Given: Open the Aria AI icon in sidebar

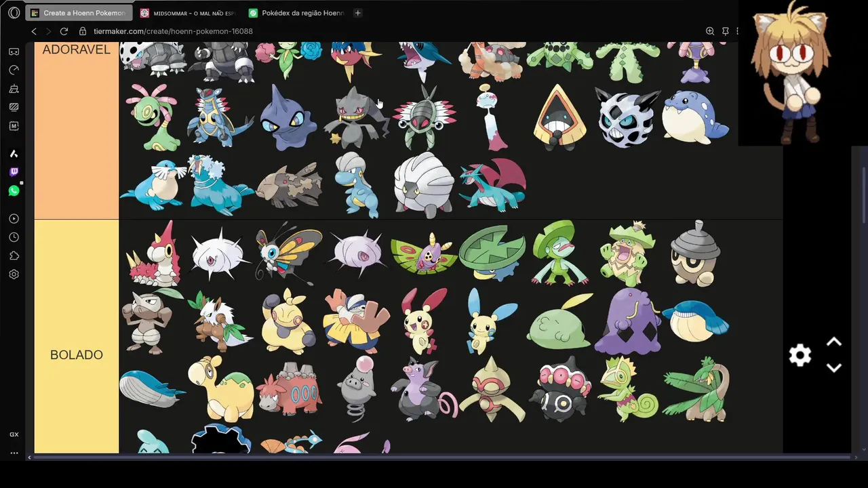Looking at the screenshot, I should pyautogui.click(x=14, y=154).
